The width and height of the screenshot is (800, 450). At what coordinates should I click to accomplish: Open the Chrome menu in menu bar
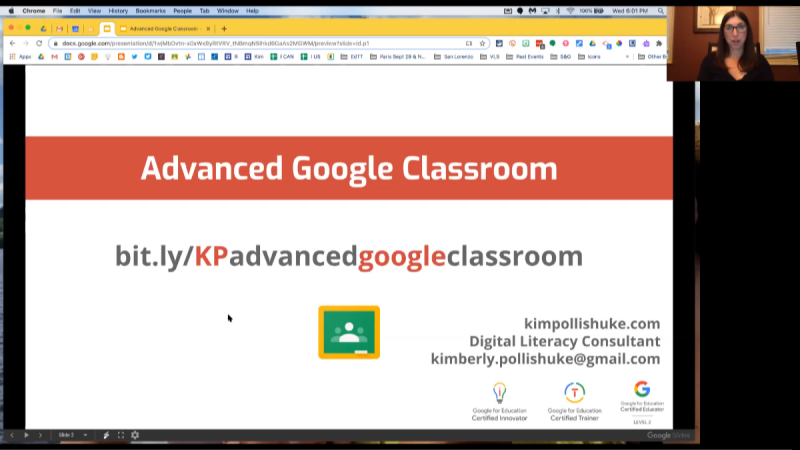[x=34, y=11]
